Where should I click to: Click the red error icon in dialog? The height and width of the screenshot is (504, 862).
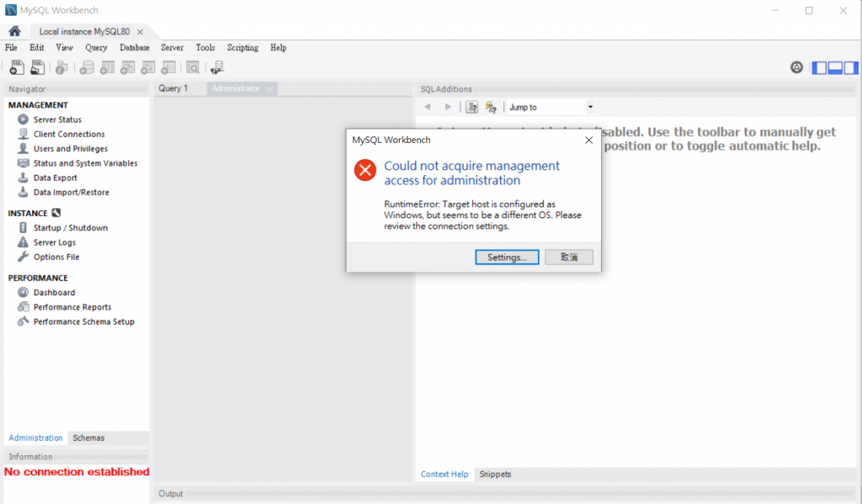365,170
